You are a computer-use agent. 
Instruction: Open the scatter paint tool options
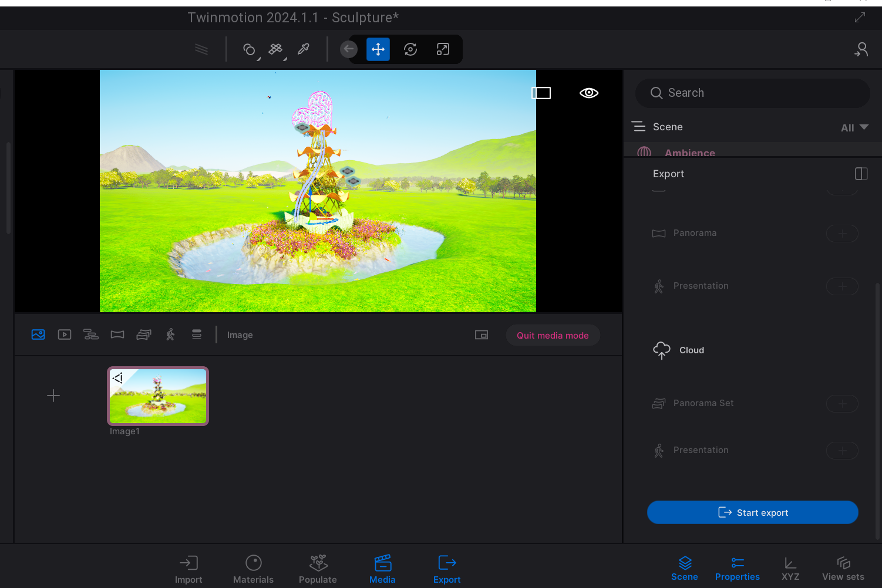[277, 50]
